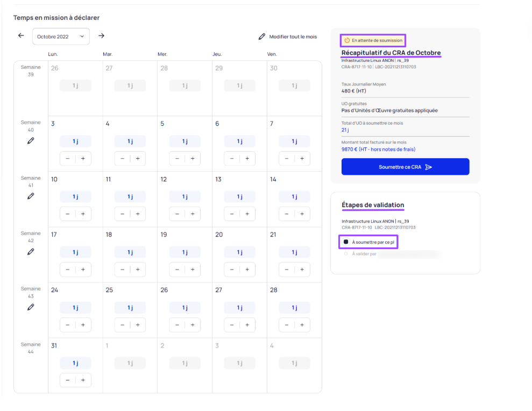532x411 pixels.
Task: Edit Semaine 43 with pencil icon
Action: (x=31, y=307)
